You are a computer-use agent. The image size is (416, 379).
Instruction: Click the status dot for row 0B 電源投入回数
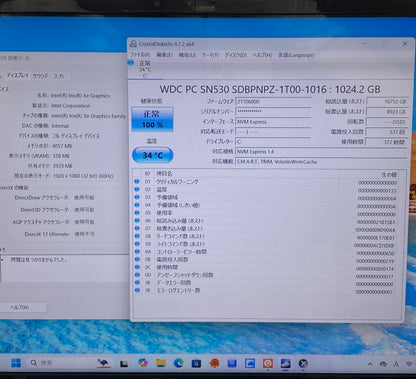pos(137,259)
